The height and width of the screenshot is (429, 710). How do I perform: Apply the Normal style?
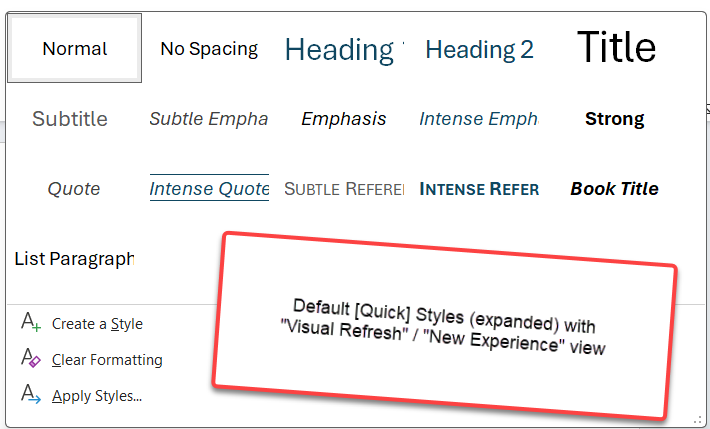point(75,48)
